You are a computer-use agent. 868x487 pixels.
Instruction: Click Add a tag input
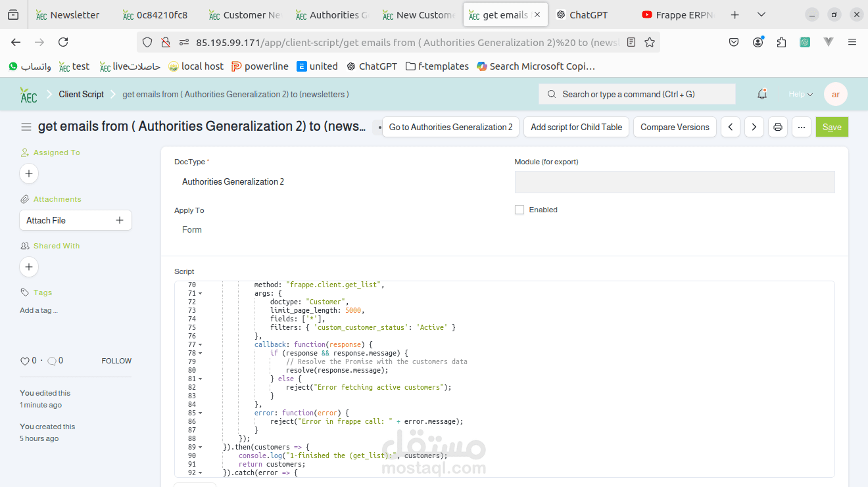39,310
